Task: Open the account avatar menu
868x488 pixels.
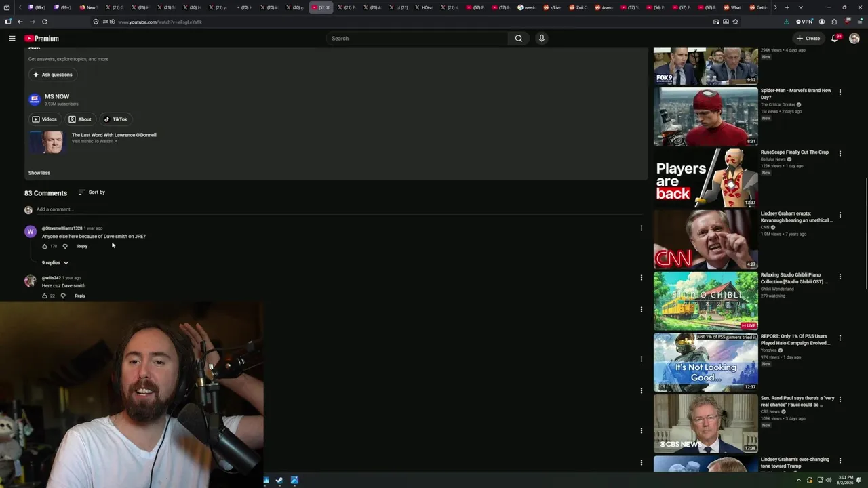Action: pos(854,39)
